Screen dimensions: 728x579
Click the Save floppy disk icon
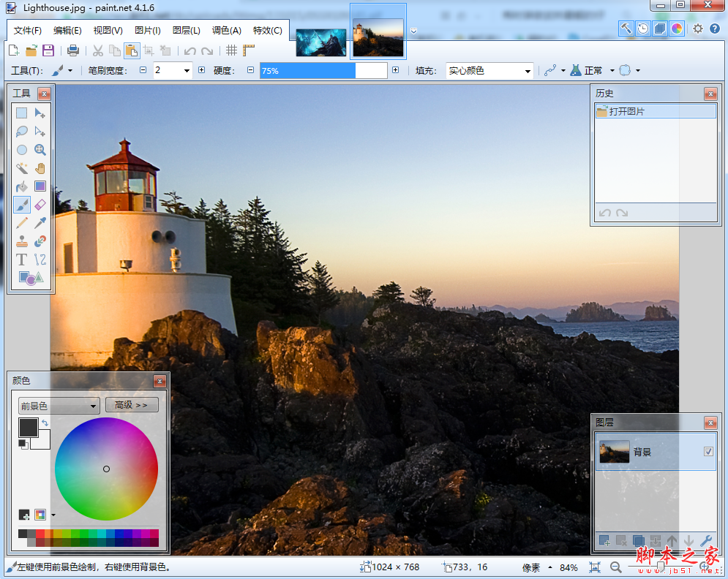coord(48,50)
